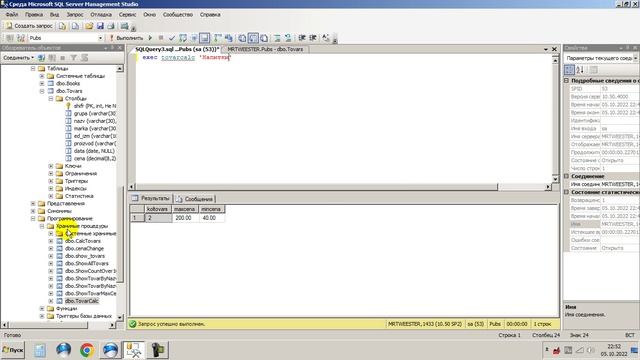The width and height of the screenshot is (640, 360).
Task: Collapse the Таблицы folder node
Action: pyautogui.click(x=33, y=69)
